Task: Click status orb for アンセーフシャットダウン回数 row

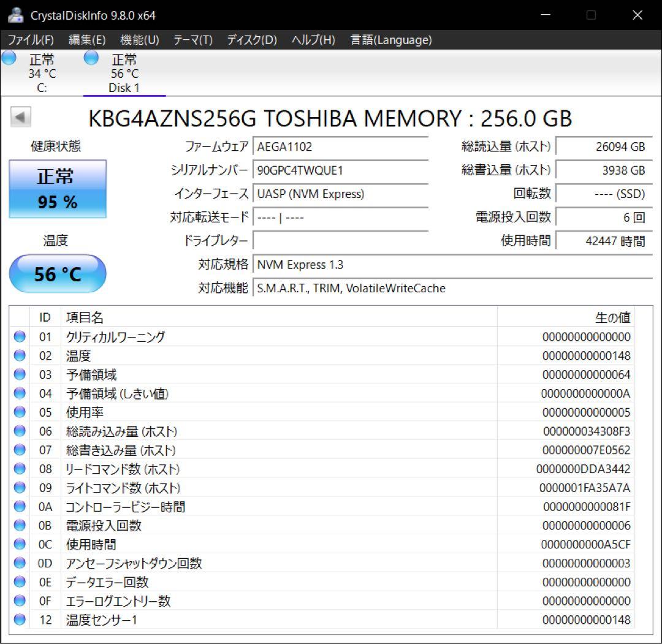Action: (20, 563)
